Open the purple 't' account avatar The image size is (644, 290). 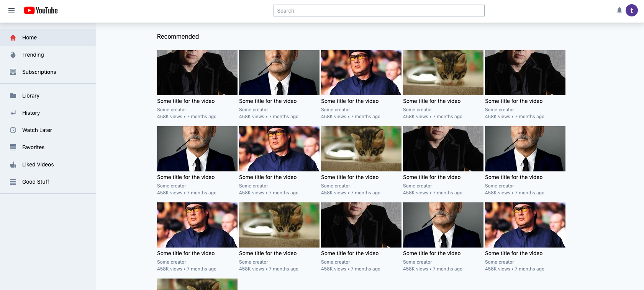[632, 10]
